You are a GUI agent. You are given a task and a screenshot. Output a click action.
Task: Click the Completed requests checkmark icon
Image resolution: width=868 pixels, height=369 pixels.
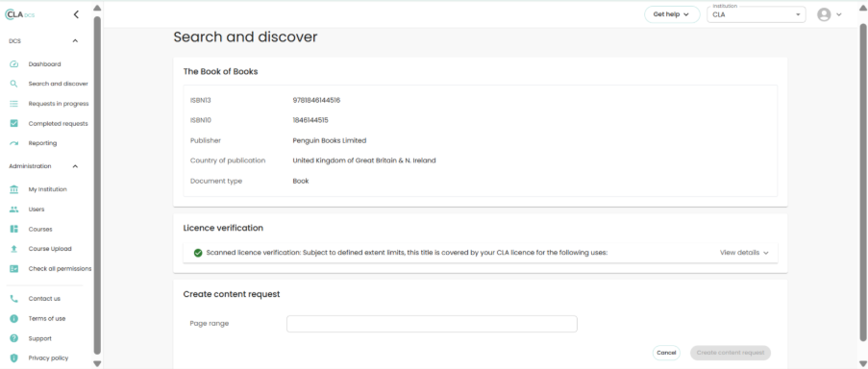click(14, 123)
